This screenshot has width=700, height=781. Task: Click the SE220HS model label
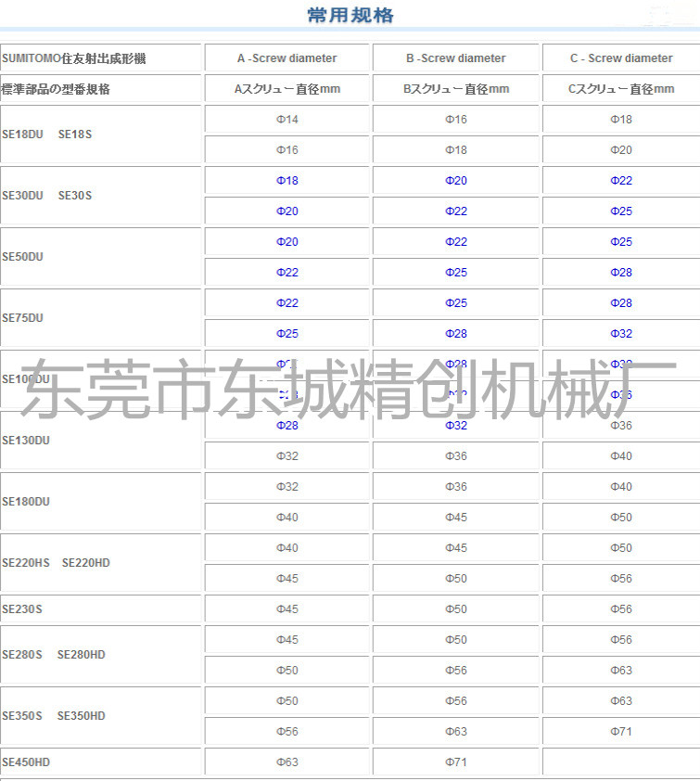[x=26, y=563]
